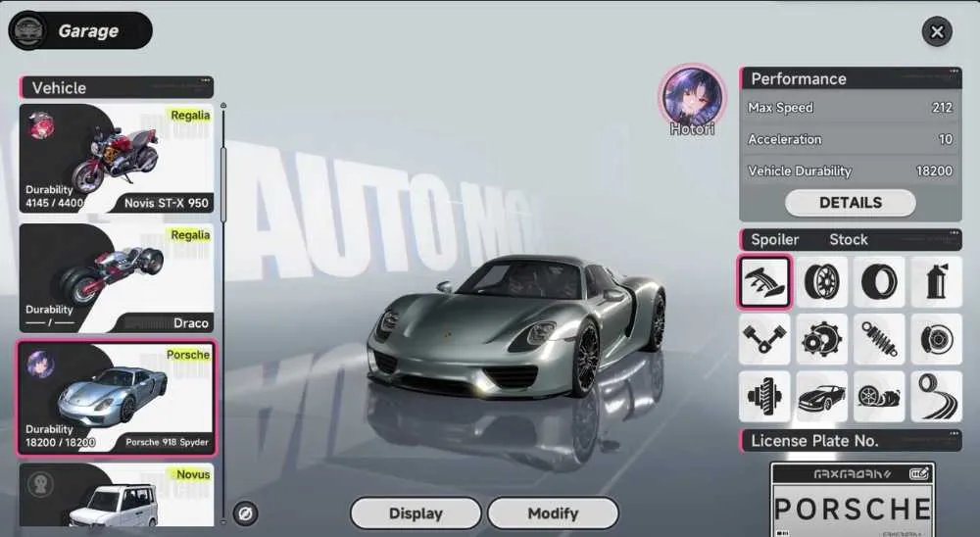The width and height of the screenshot is (980, 537).
Task: Open Hotori's character avatar
Action: 693,97
